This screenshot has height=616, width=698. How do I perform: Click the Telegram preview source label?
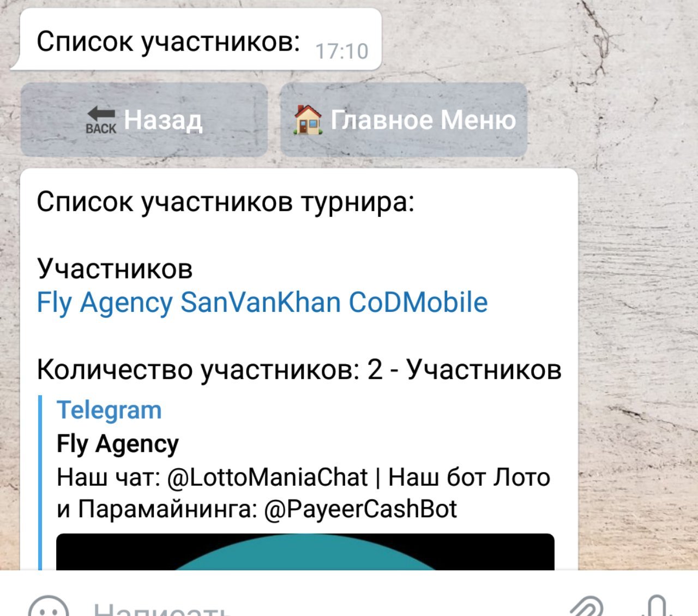point(109,410)
